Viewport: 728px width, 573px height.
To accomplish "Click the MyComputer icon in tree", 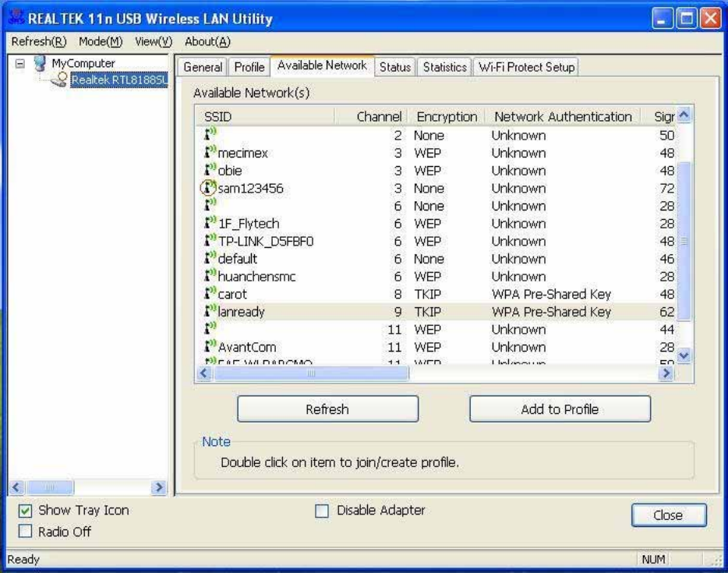I will pyautogui.click(x=41, y=62).
